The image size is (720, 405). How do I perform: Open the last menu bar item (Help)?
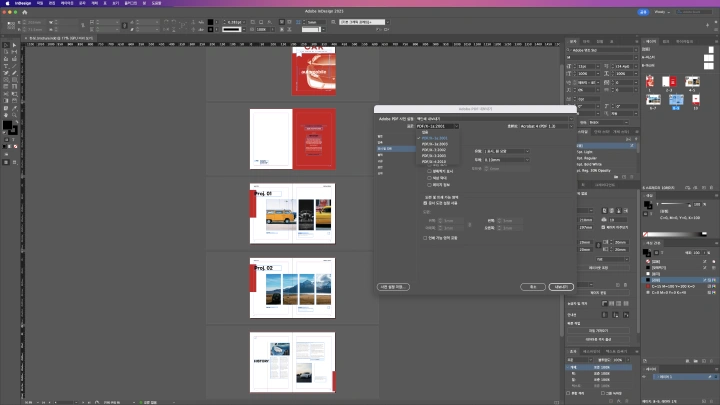pyautogui.click(x=157, y=3)
